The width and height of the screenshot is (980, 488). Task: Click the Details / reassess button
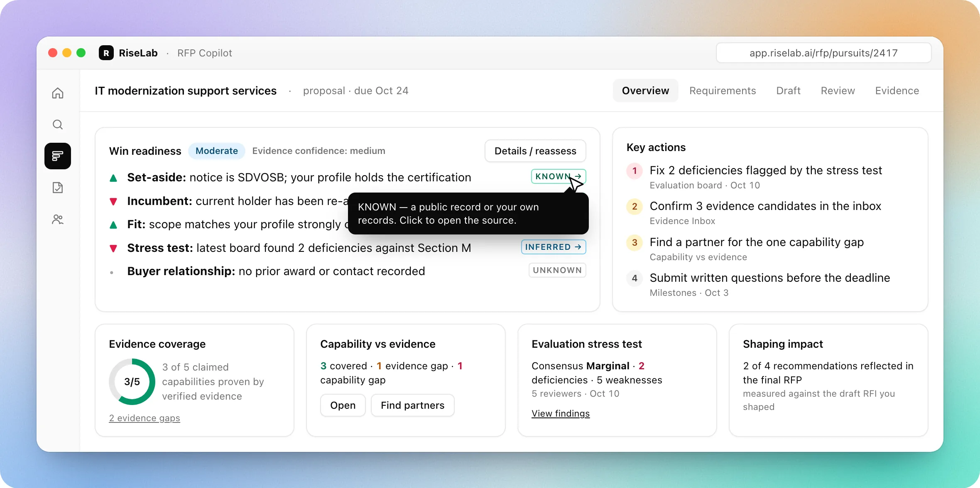pos(535,151)
